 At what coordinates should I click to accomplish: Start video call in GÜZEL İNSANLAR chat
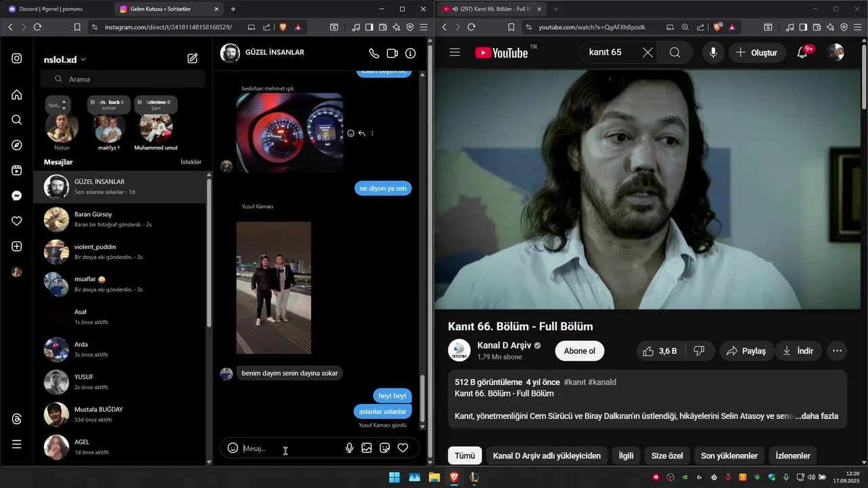click(392, 53)
